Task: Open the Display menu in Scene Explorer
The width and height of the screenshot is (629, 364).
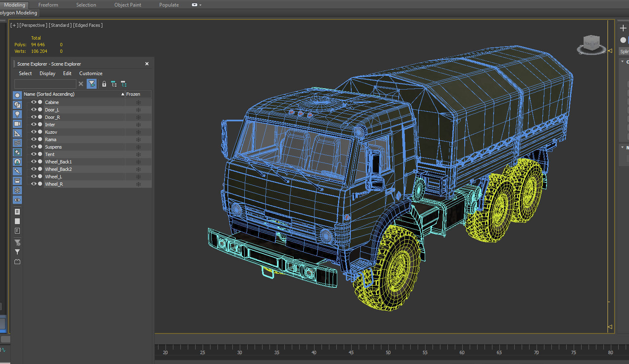Action: pos(47,73)
